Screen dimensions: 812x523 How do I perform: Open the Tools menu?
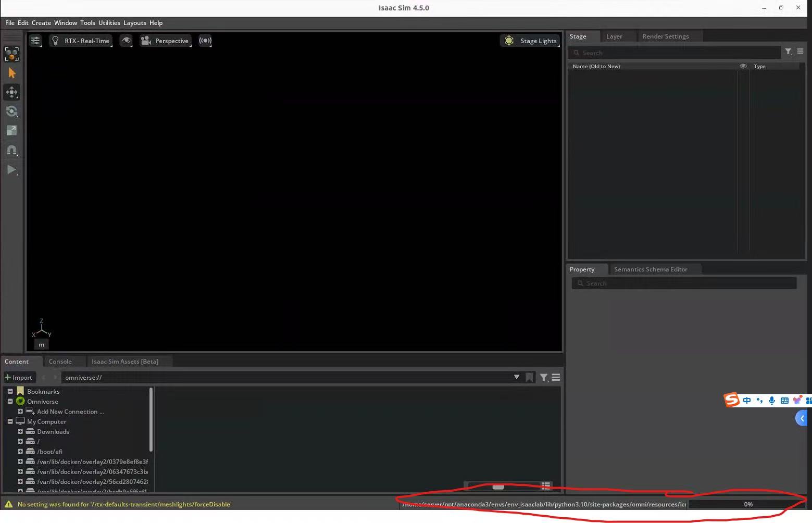pos(88,23)
